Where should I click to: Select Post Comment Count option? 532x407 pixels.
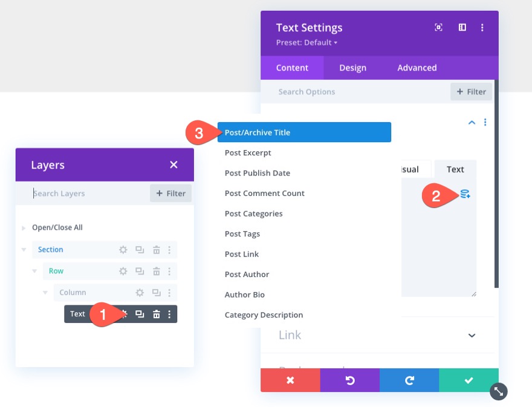265,193
